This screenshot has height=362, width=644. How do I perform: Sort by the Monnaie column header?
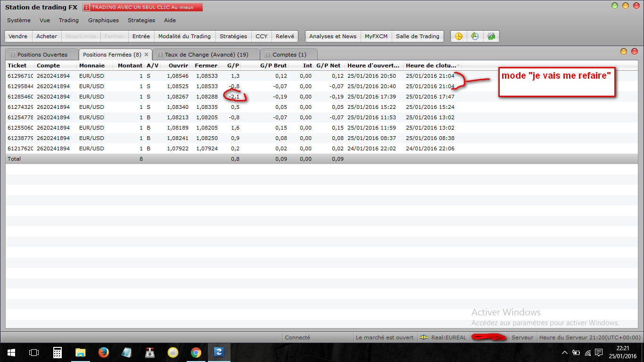95,66
